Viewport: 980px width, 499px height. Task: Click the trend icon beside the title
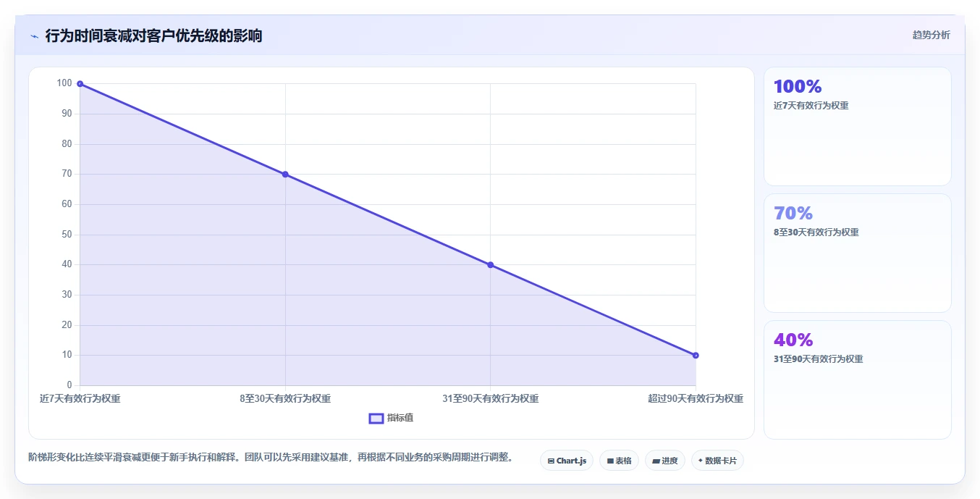click(x=34, y=36)
